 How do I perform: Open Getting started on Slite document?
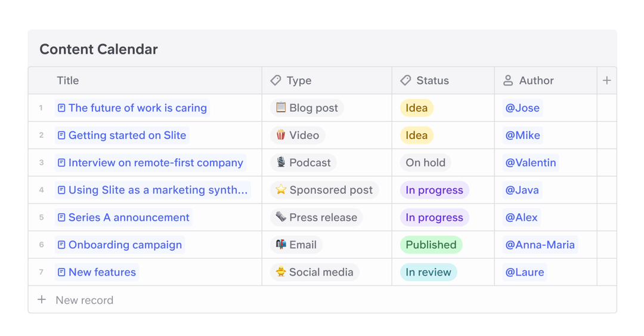[x=127, y=135]
